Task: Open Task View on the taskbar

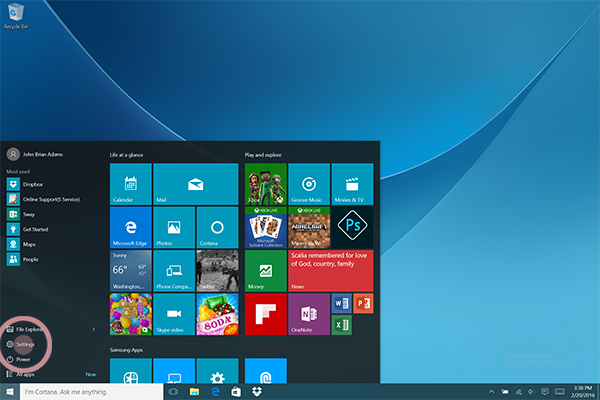Action: point(173,392)
